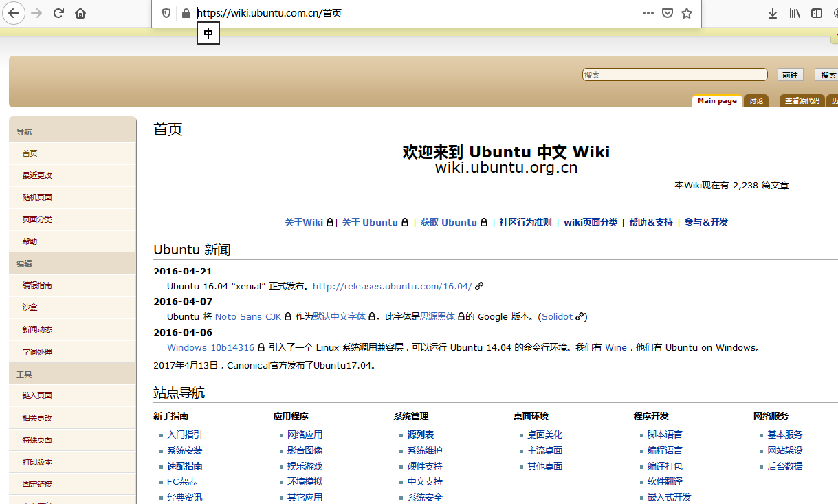Open 随机页面 random page in sidebar
Viewport: 838px width, 504px height.
(37, 197)
